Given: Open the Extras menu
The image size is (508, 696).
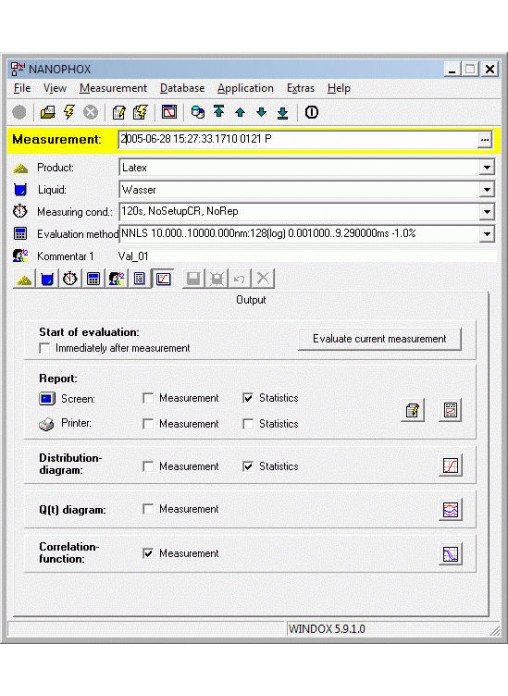Looking at the screenshot, I should point(301,88).
